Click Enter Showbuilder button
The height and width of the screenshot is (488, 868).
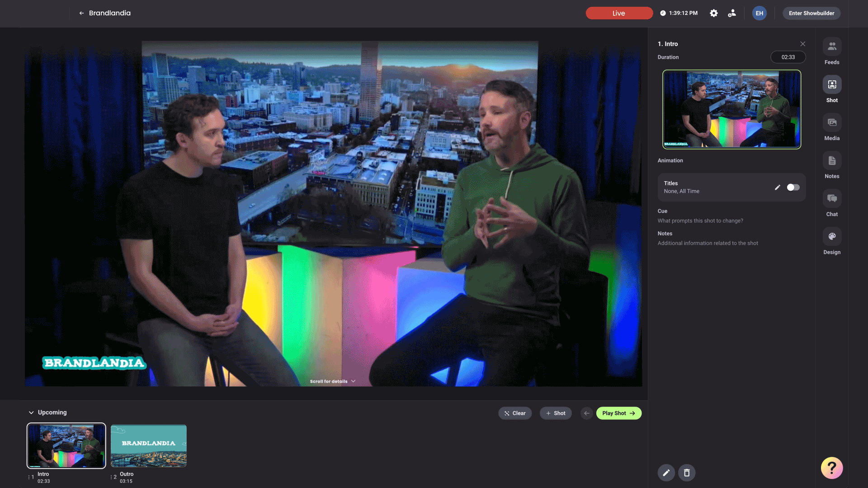pyautogui.click(x=811, y=13)
